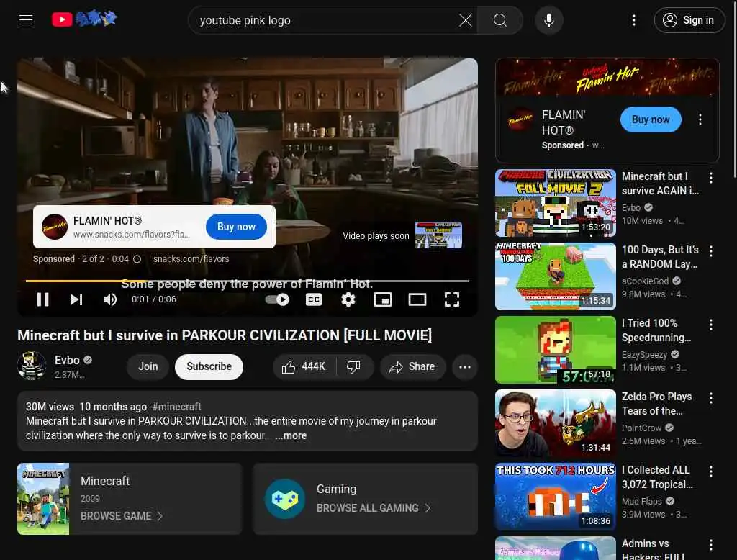This screenshot has height=560, width=737.
Task: Click the page scrollbar on right edge
Action: 734,89
